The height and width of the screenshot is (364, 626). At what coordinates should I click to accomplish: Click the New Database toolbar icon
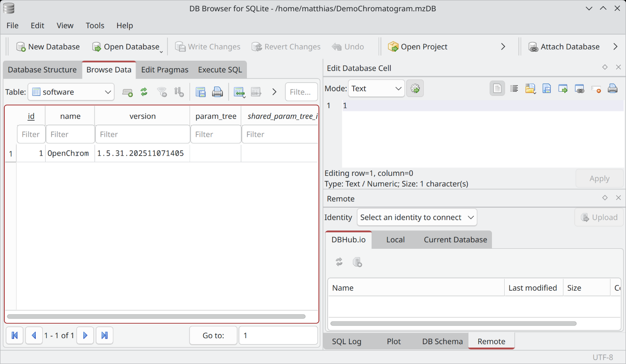[21, 47]
